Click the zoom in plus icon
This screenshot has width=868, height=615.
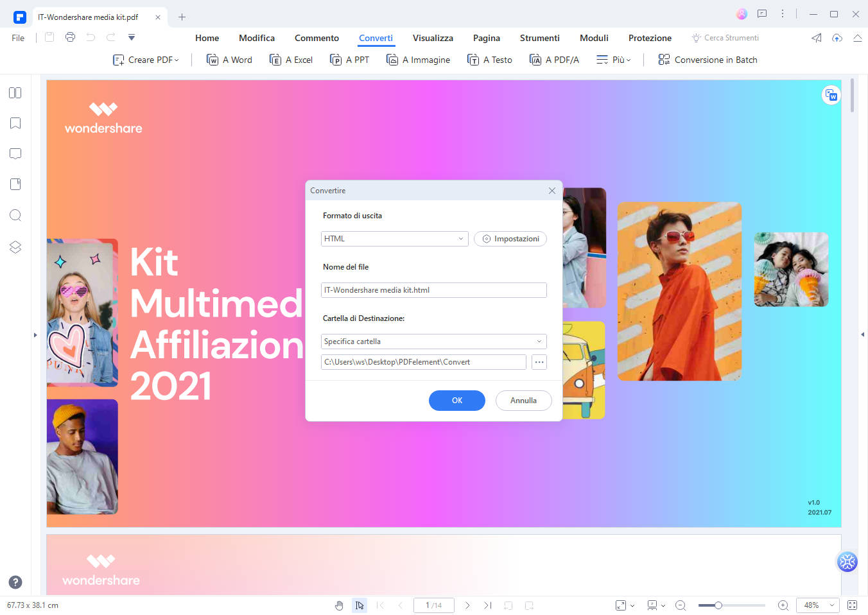click(x=783, y=605)
